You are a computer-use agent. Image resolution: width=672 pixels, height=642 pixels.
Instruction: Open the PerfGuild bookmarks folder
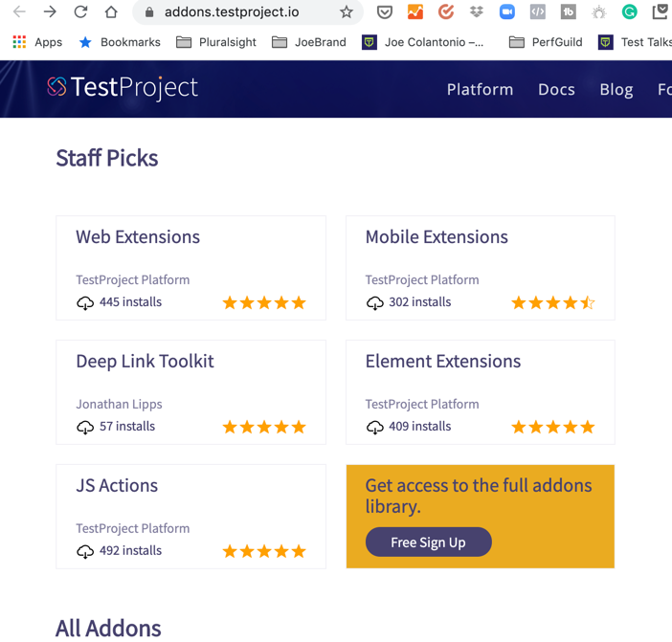546,42
